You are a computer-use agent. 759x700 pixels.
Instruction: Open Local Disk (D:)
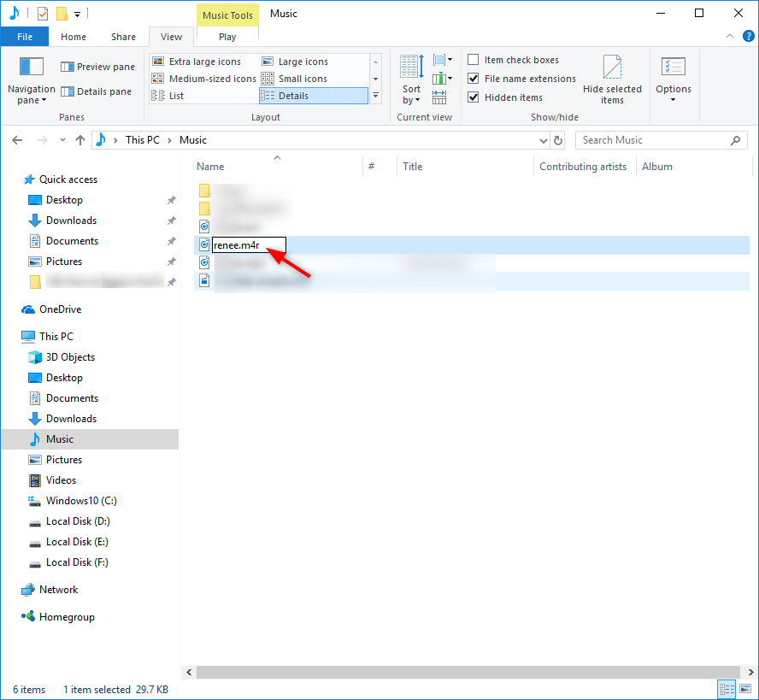pos(78,521)
